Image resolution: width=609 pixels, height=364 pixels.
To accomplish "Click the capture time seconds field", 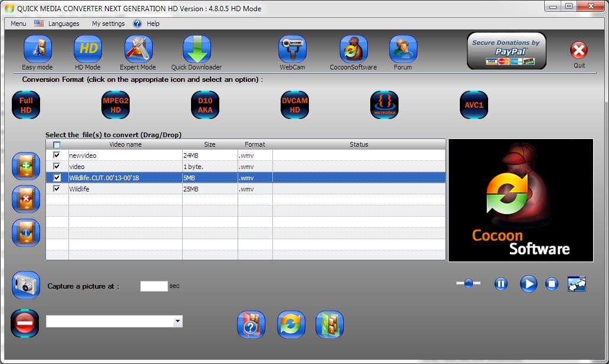I will point(154,286).
